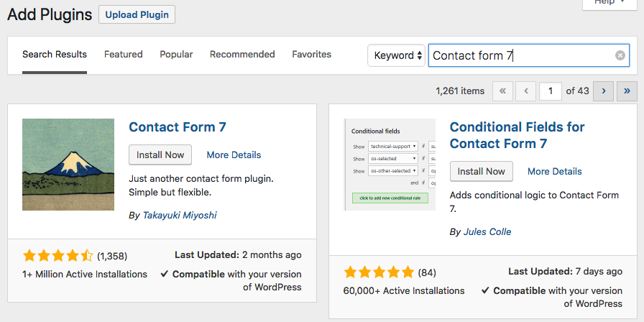Click "Last Updated: 7 days ago" text
Image resolution: width=644 pixels, height=322 pixels.
565,272
